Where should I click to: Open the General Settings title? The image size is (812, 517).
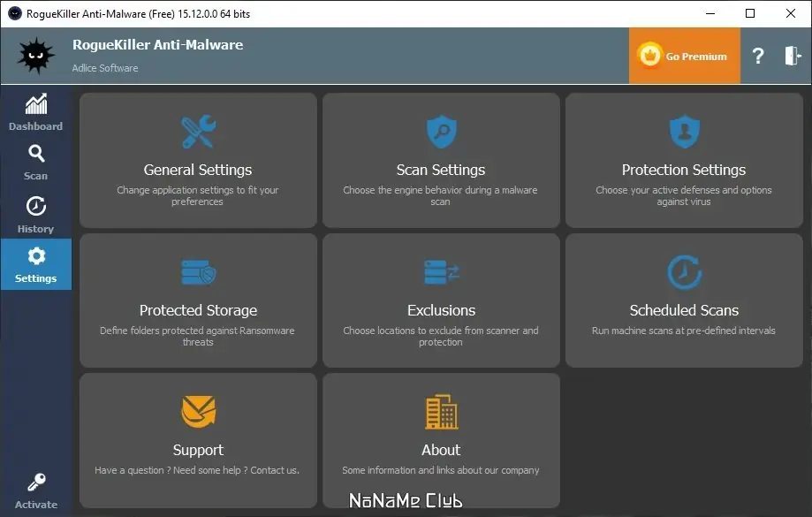coord(198,170)
